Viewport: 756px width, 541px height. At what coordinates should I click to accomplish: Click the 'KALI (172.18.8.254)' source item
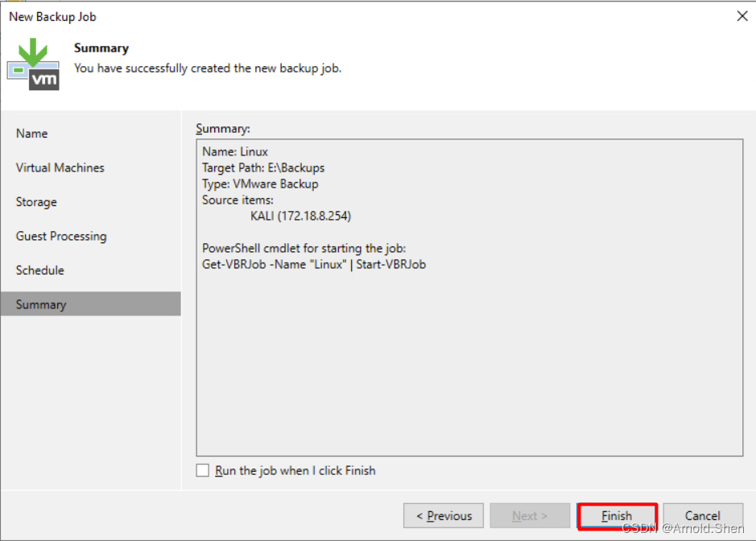[x=301, y=216]
